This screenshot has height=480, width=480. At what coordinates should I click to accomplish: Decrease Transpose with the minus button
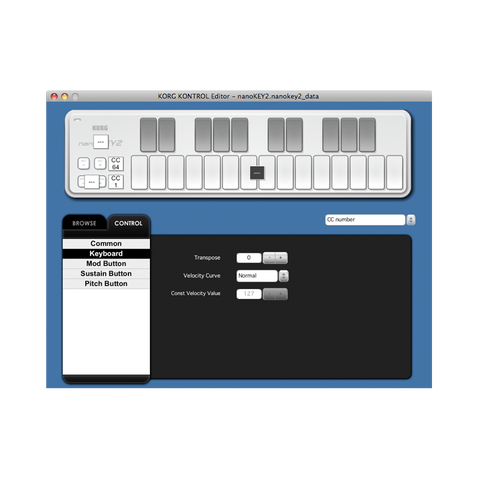click(x=269, y=258)
